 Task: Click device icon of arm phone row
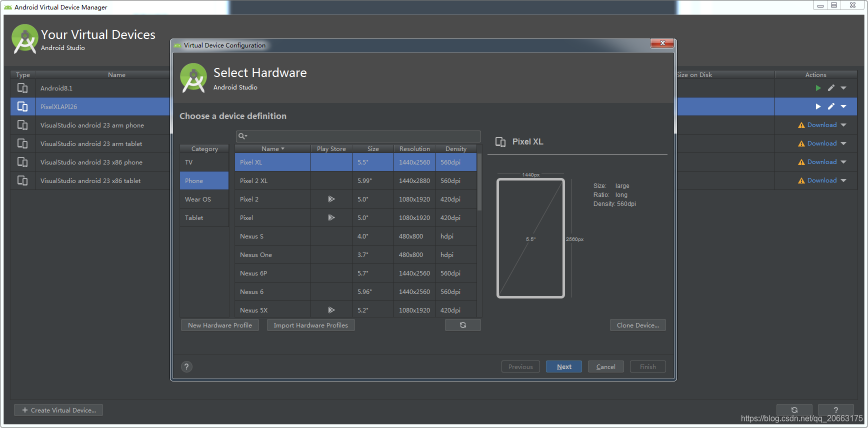pyautogui.click(x=22, y=125)
